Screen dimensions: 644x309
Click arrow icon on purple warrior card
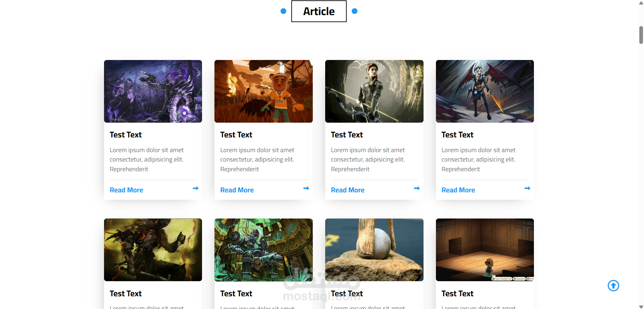point(196,188)
